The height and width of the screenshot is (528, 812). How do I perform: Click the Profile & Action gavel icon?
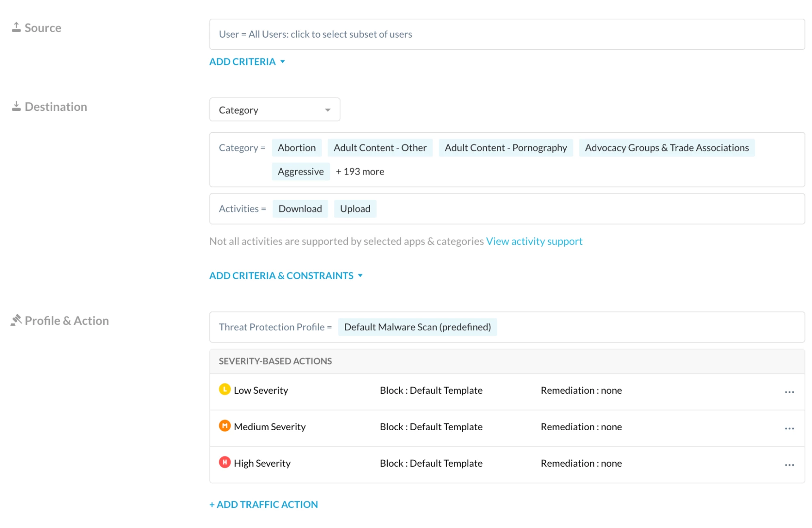(16, 320)
